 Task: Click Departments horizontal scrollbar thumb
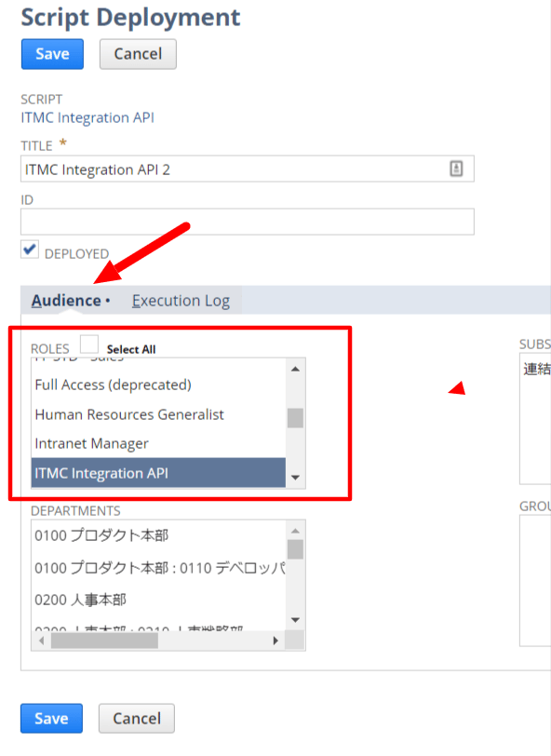pyautogui.click(x=104, y=641)
